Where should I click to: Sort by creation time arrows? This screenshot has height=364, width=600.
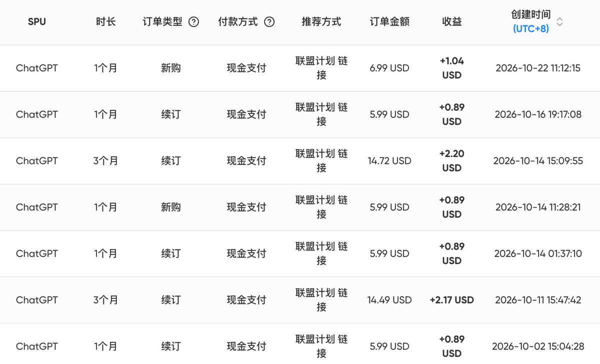[559, 22]
